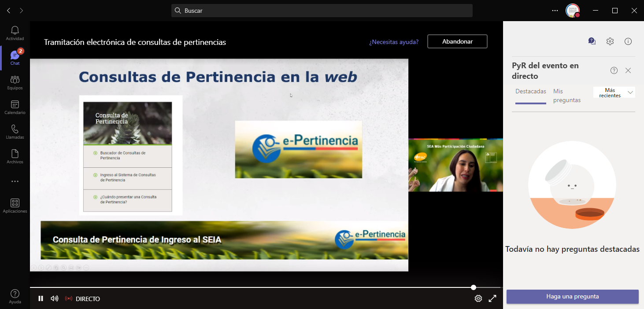Open the Calendario icon
The width and height of the screenshot is (644, 309).
click(15, 107)
